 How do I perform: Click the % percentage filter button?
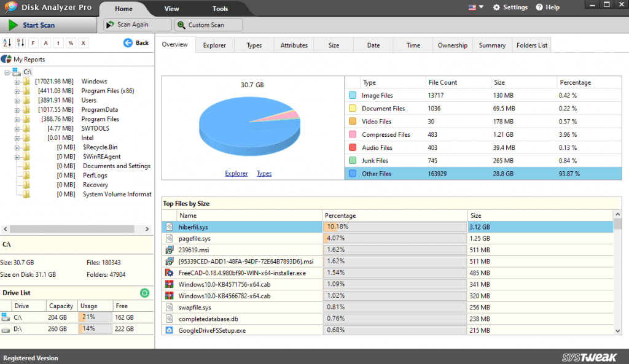[71, 43]
